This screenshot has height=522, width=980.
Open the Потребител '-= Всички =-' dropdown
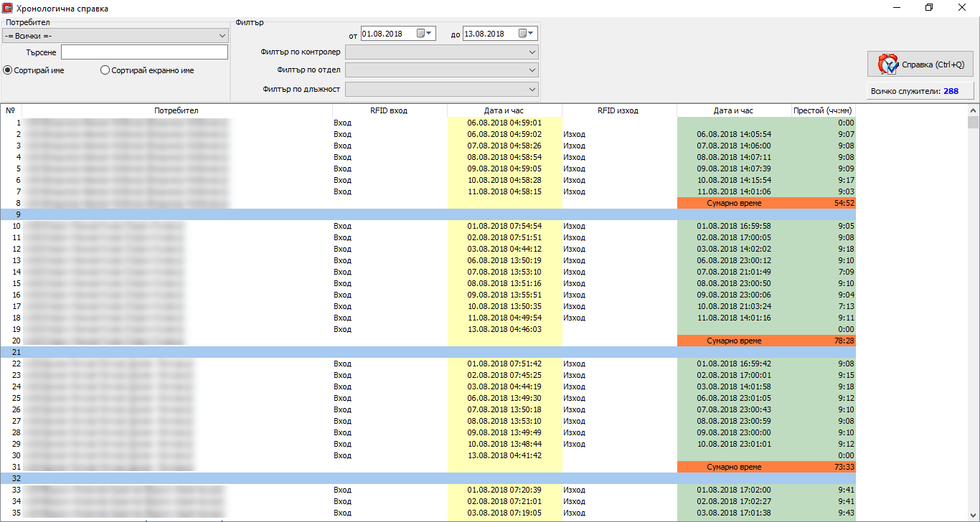click(115, 35)
